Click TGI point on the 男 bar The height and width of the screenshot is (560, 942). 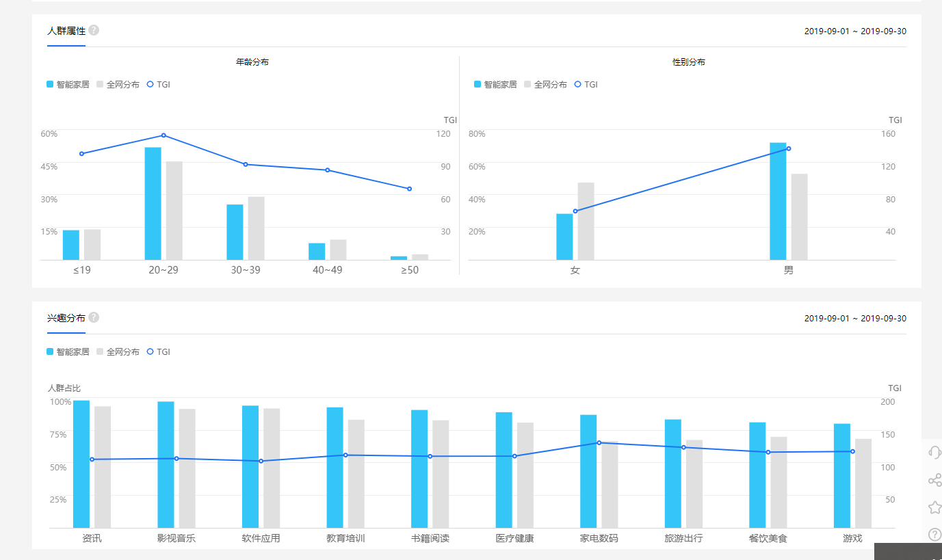pyautogui.click(x=789, y=148)
